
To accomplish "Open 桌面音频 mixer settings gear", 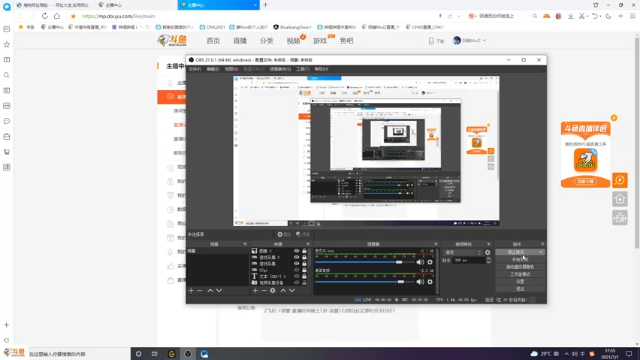I will click(x=430, y=282).
